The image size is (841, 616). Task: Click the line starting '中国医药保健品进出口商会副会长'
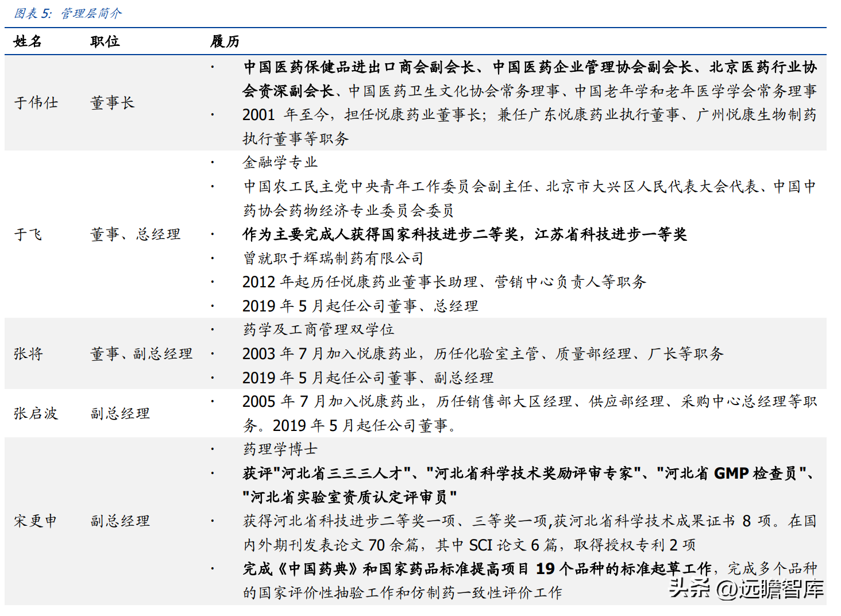point(530,67)
